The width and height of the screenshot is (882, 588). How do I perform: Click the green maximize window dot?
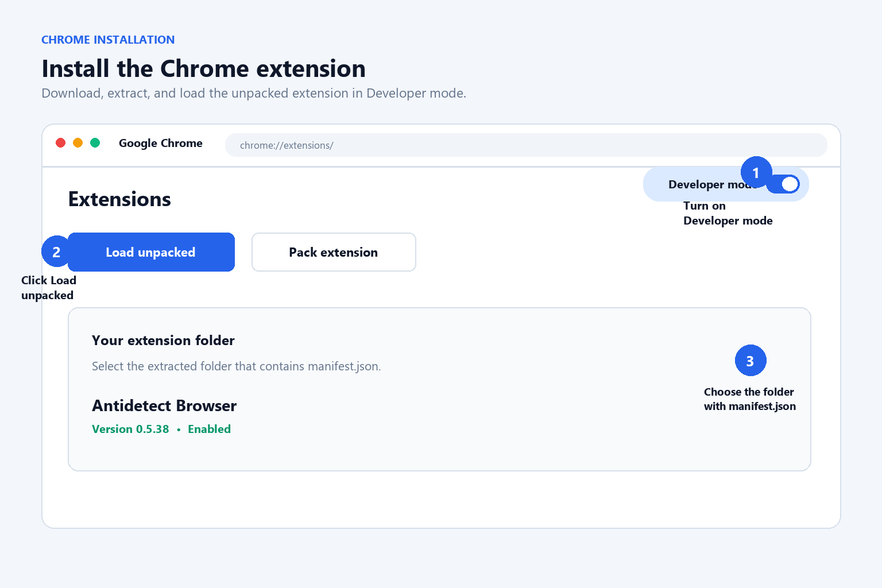(95, 142)
